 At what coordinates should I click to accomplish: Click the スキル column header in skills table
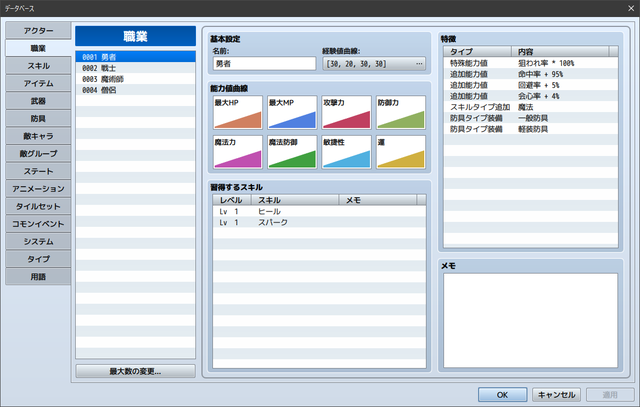295,200
